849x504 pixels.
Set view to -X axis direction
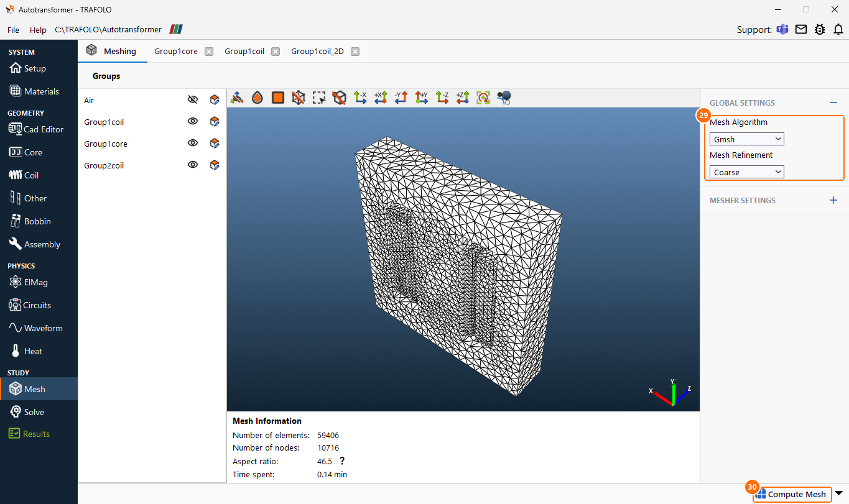360,98
